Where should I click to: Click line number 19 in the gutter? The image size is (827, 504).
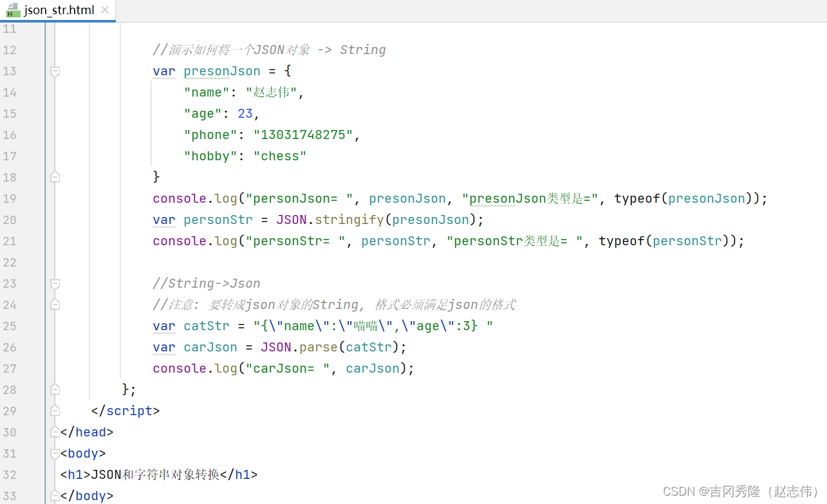[x=10, y=198]
